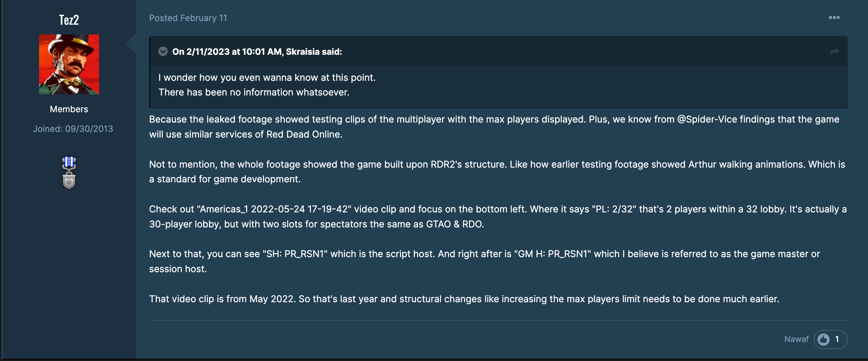Viewport: 868px width, 361px height.
Task: Click the 'Members' group label
Action: click(x=68, y=109)
